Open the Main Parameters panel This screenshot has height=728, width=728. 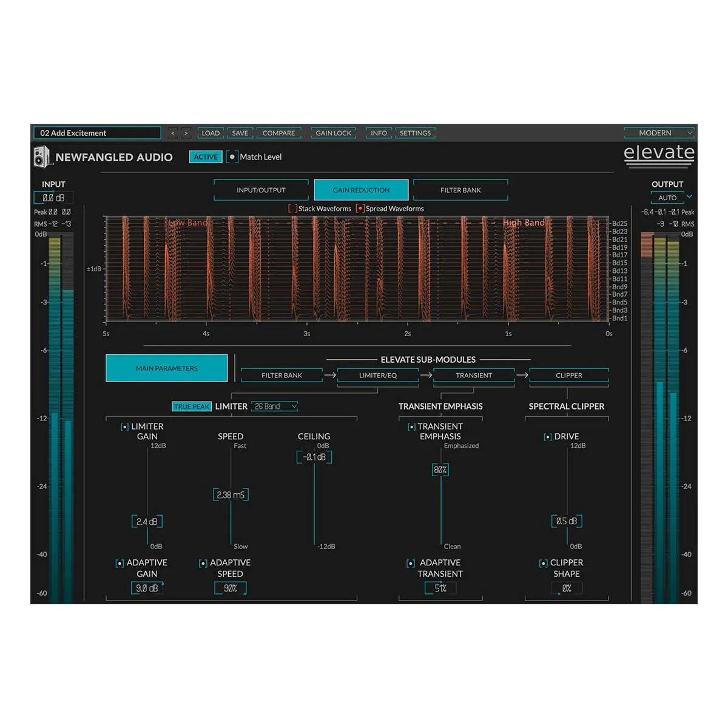[x=167, y=368]
